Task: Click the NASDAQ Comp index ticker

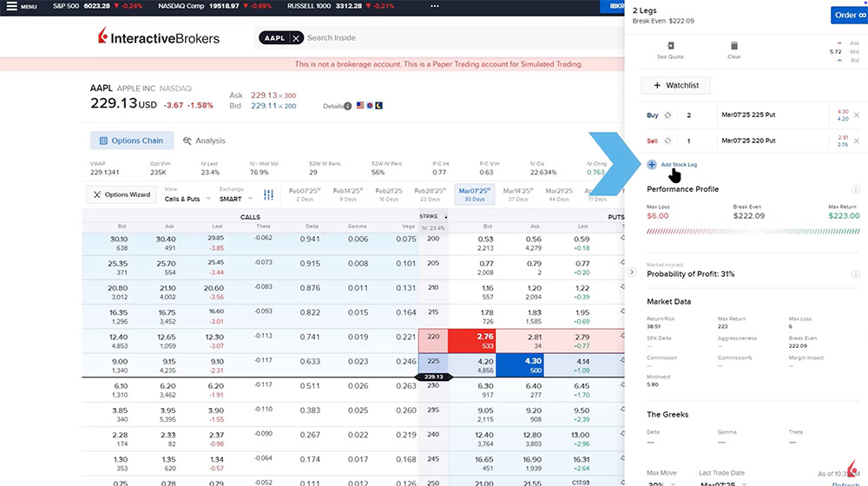Action: click(x=214, y=6)
